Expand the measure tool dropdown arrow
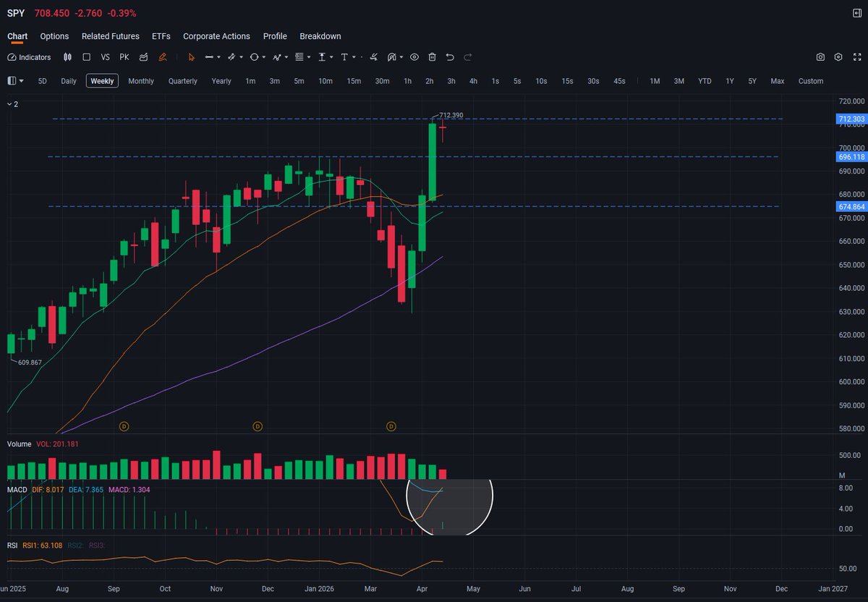868x602 pixels. tap(331, 57)
